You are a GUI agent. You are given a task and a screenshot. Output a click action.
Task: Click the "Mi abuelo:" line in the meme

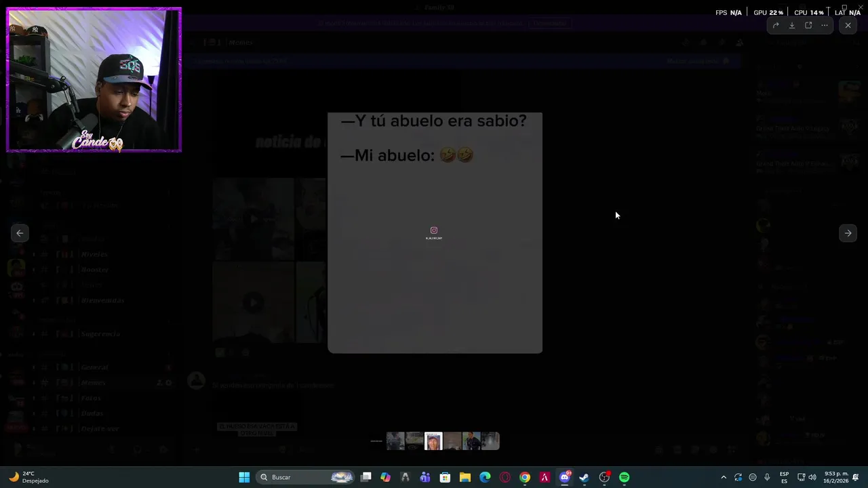pos(388,155)
